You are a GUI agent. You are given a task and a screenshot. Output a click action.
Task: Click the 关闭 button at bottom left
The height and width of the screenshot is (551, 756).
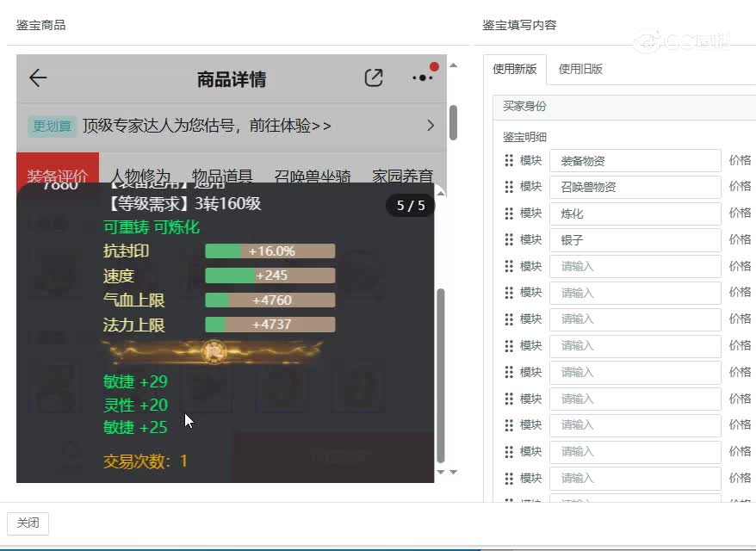28,523
